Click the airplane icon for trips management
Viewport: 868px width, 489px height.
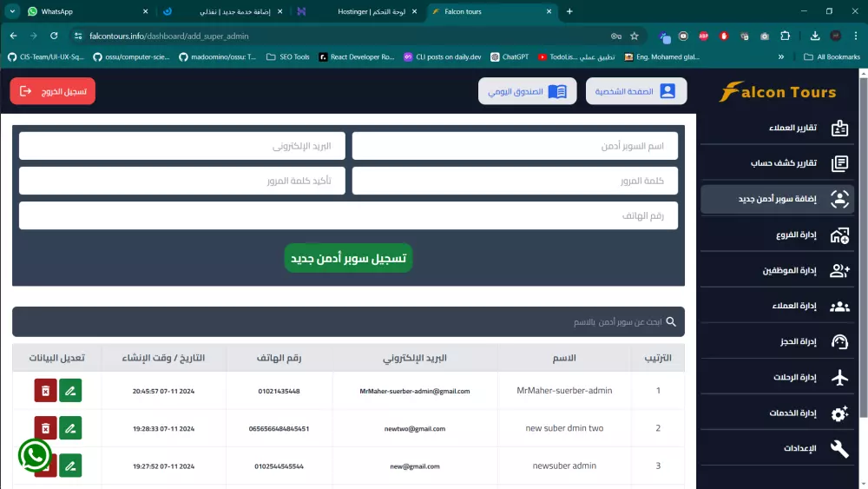coord(839,377)
